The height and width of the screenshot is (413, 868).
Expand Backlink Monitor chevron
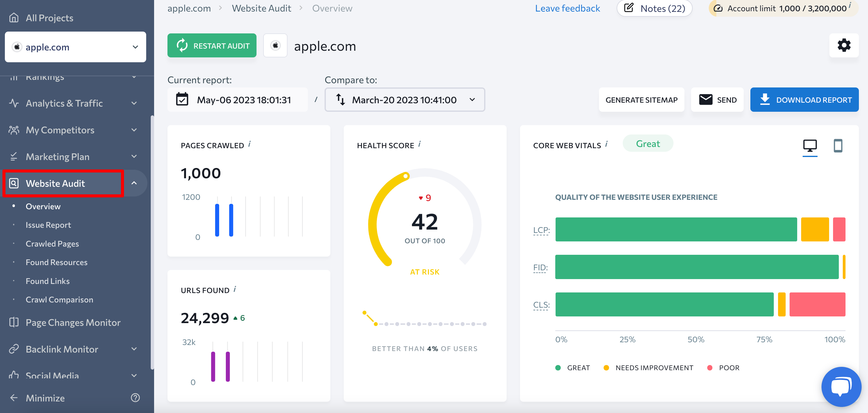tap(134, 349)
